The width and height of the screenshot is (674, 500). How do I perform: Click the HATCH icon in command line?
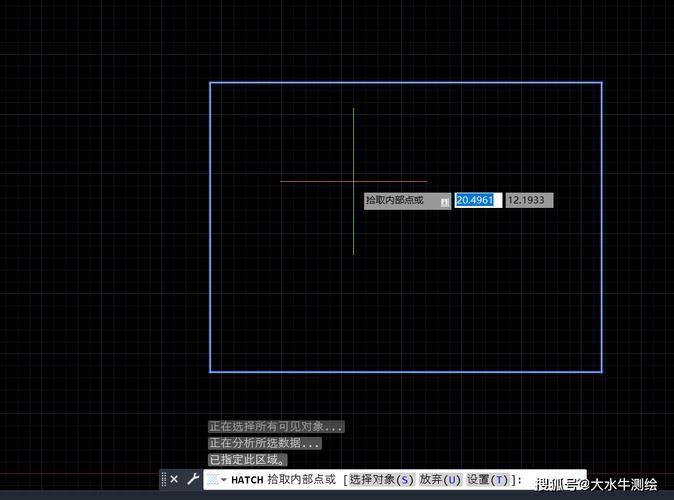point(213,480)
